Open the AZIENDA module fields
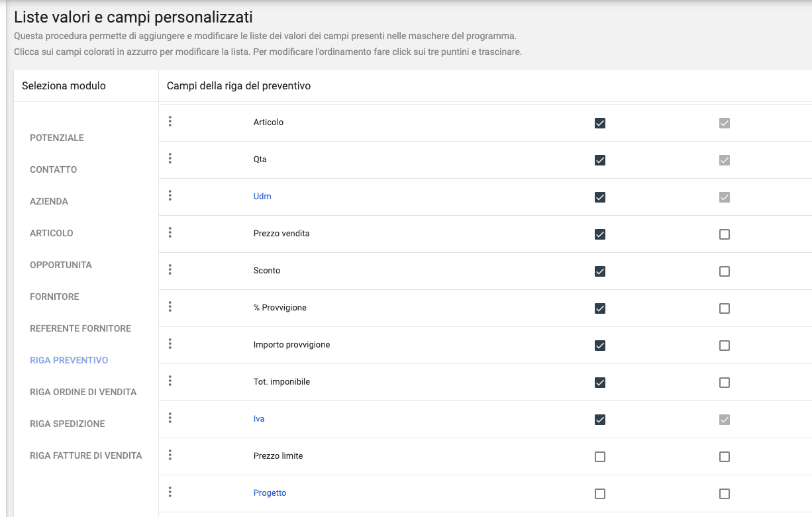 49,201
